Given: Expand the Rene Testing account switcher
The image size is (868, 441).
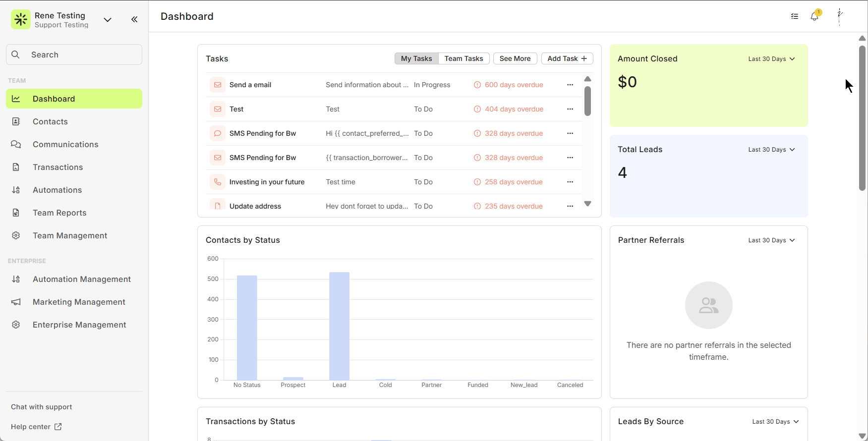Looking at the screenshot, I should click(108, 20).
